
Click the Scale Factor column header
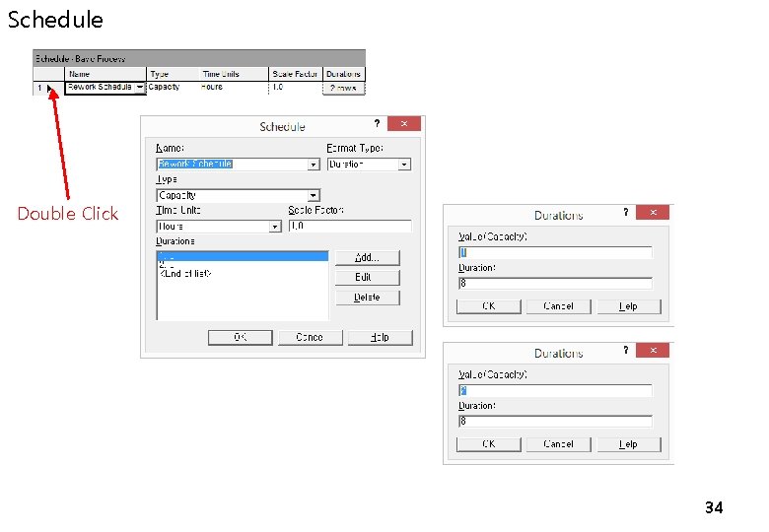(295, 74)
